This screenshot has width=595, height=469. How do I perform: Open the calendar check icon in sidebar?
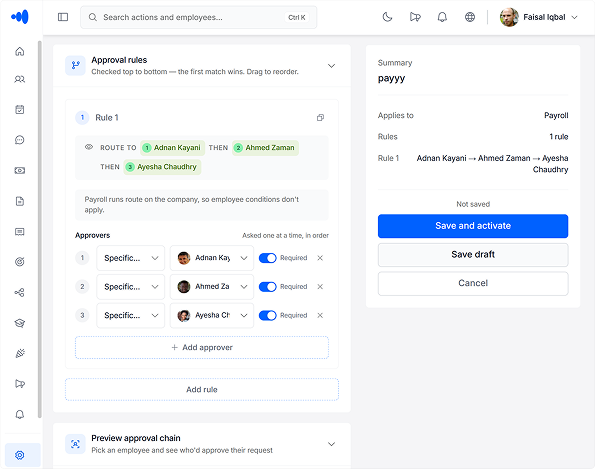click(20, 110)
